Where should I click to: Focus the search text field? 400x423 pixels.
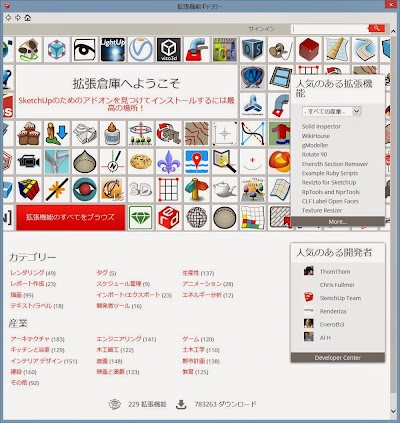coord(330,29)
